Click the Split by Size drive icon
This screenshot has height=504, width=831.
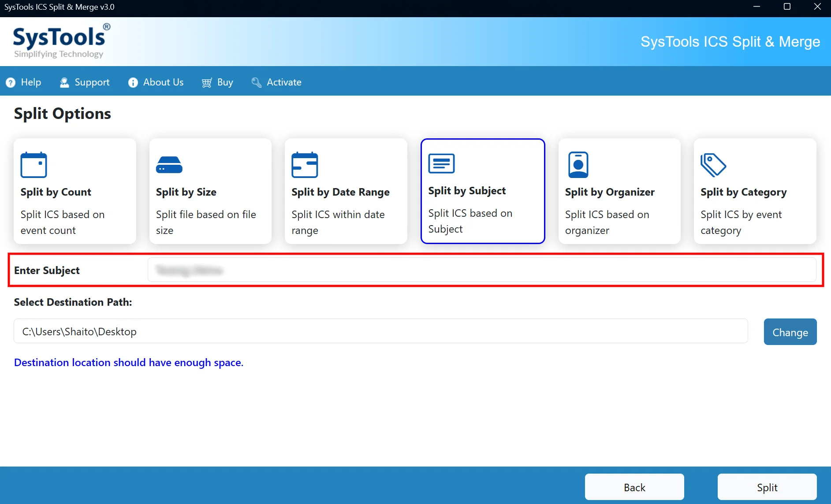[x=169, y=165]
